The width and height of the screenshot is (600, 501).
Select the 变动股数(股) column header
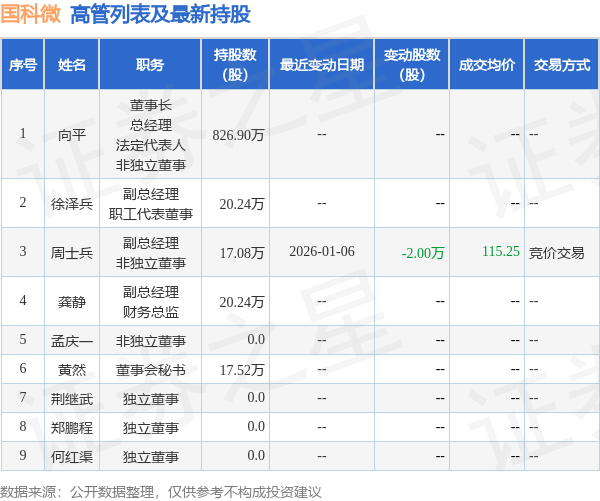[x=412, y=64]
